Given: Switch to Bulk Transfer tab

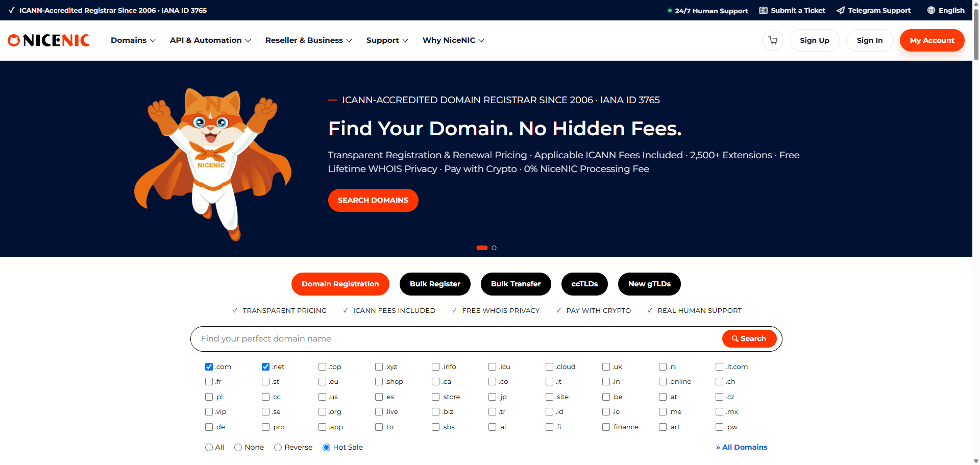Looking at the screenshot, I should point(516,284).
